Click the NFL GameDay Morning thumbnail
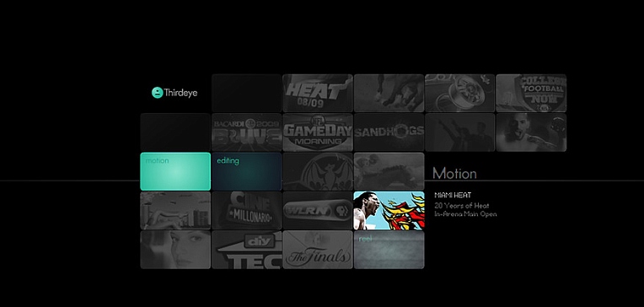Image resolution: width=644 pixels, height=307 pixels. point(318,132)
